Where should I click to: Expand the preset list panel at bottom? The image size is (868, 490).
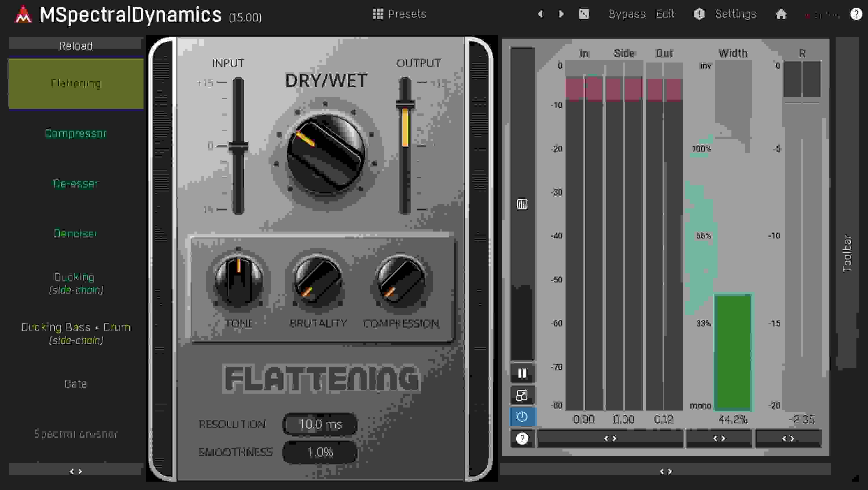(x=76, y=471)
